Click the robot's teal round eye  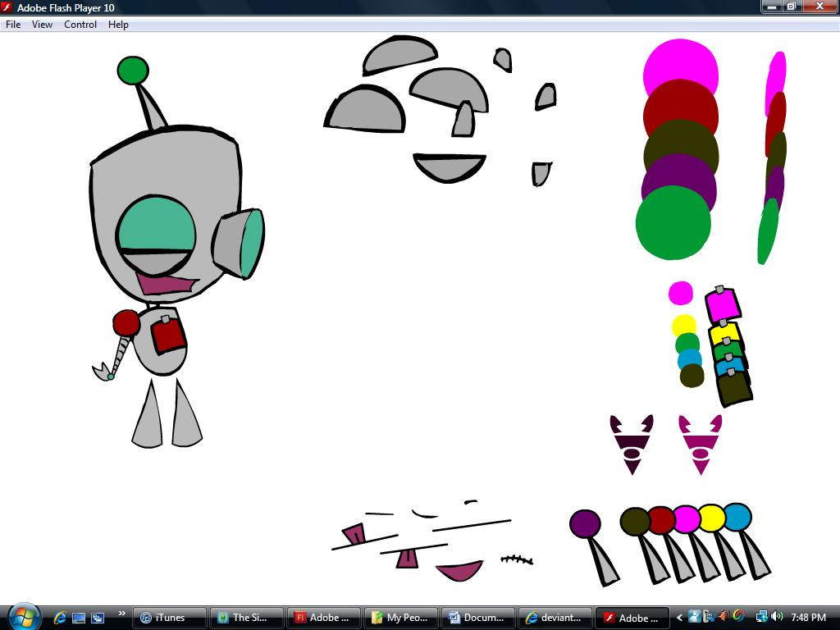156,225
